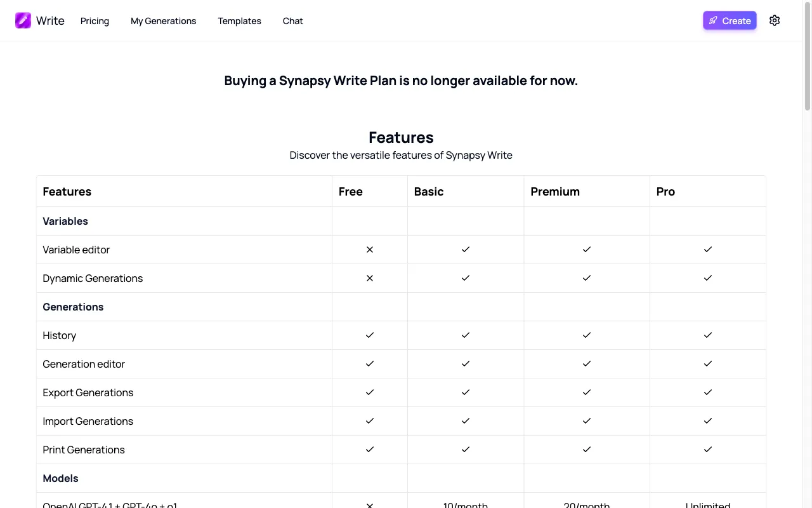Open the settings gear icon
The image size is (812, 508).
click(775, 20)
